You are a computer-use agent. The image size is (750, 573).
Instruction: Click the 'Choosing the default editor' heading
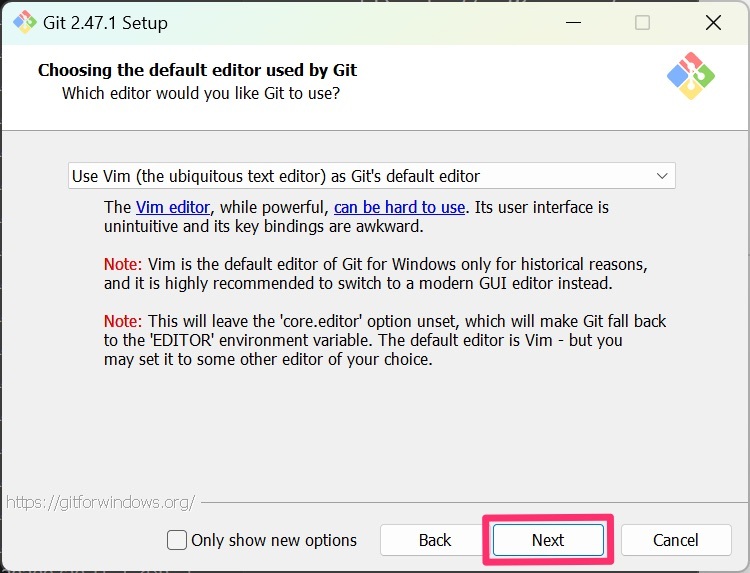(198, 70)
